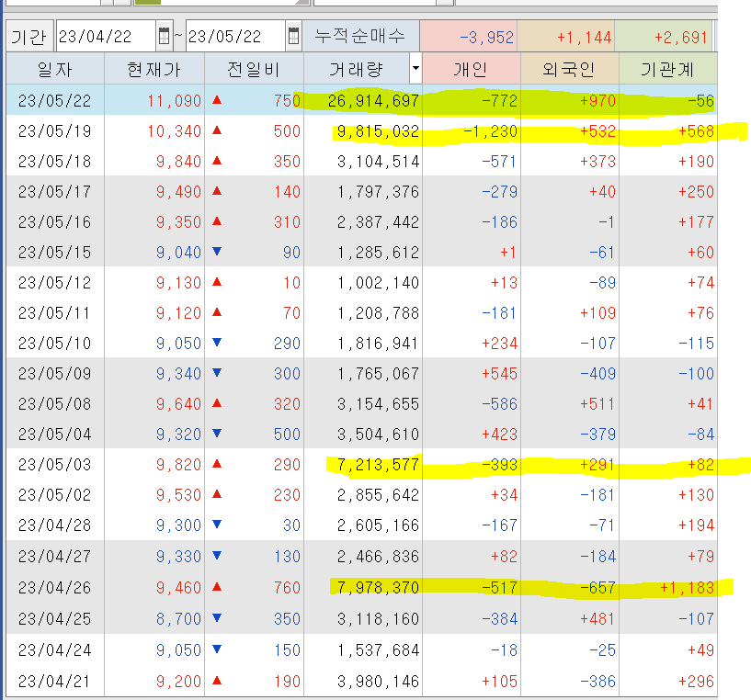Select the 23/05/15 date cell

click(54, 253)
